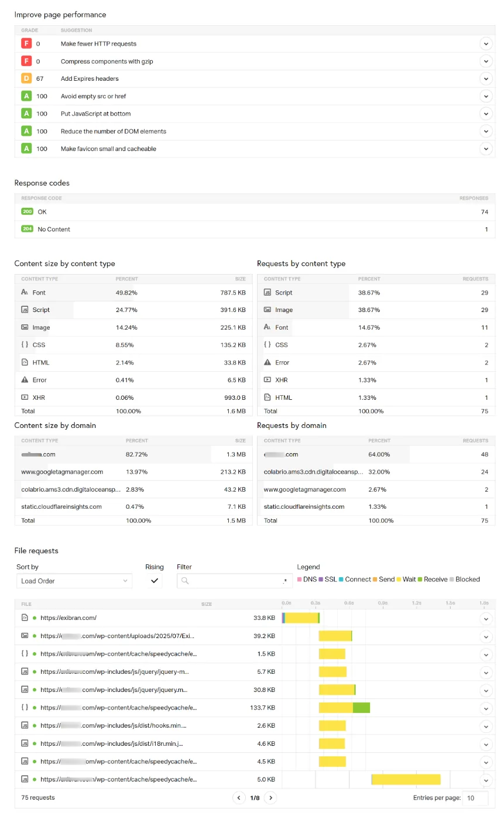Expand details for the https://exibran.com/ request
The height and width of the screenshot is (819, 504).
click(x=485, y=618)
